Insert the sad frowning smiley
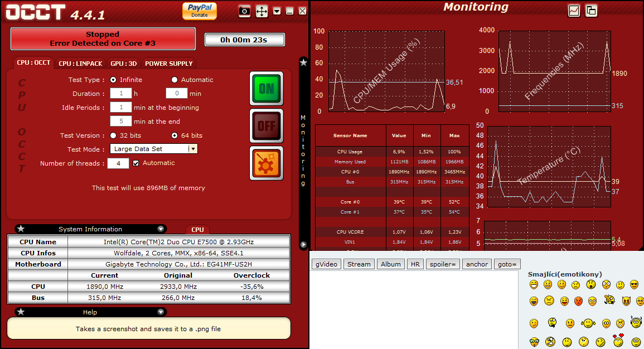 point(576,284)
